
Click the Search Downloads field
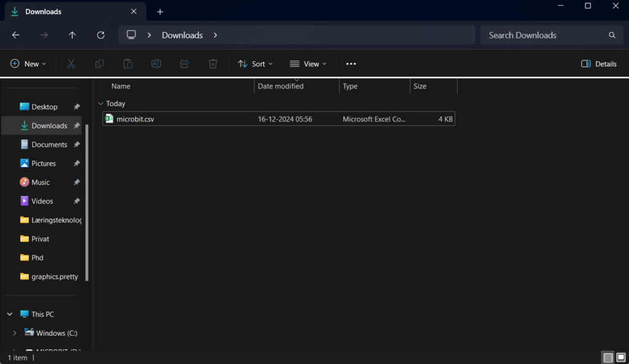click(x=551, y=35)
